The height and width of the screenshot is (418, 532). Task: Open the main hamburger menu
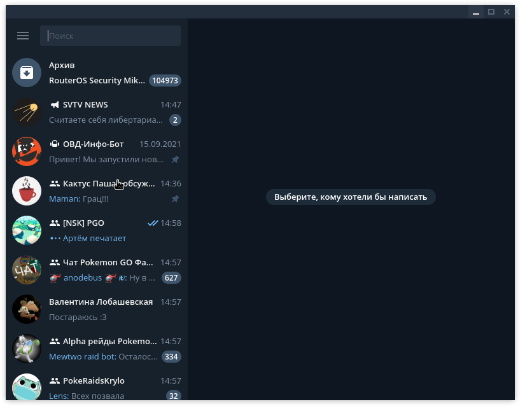23,36
